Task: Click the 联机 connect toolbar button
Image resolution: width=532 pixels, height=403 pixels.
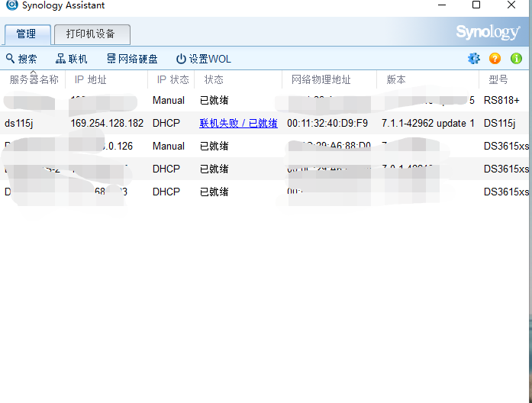Action: [71, 59]
